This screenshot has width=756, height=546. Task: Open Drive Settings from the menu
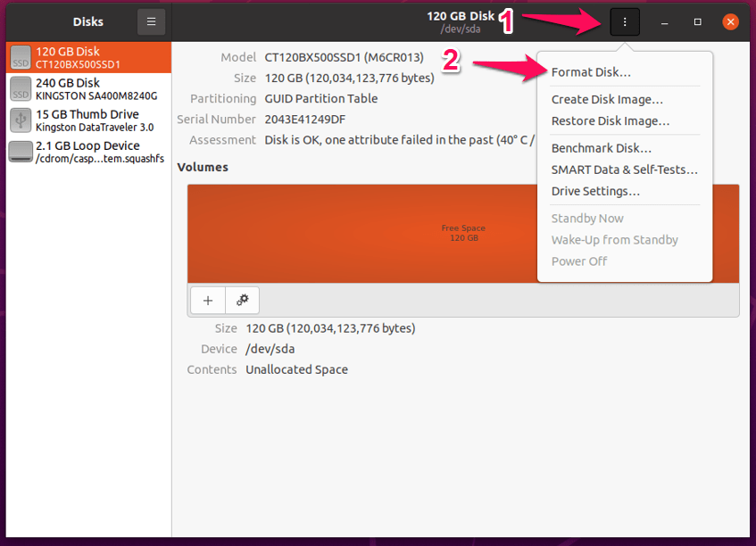(x=595, y=191)
